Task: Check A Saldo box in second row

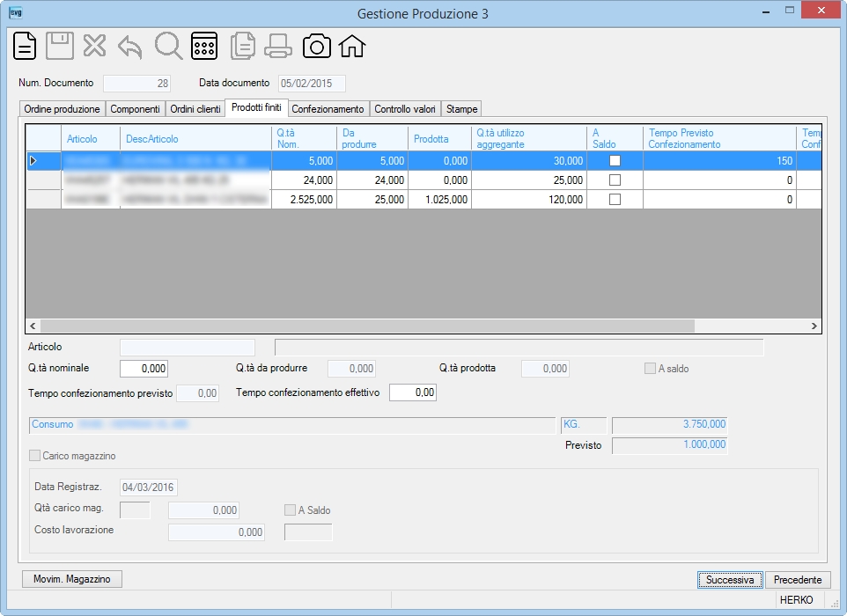Action: click(615, 180)
